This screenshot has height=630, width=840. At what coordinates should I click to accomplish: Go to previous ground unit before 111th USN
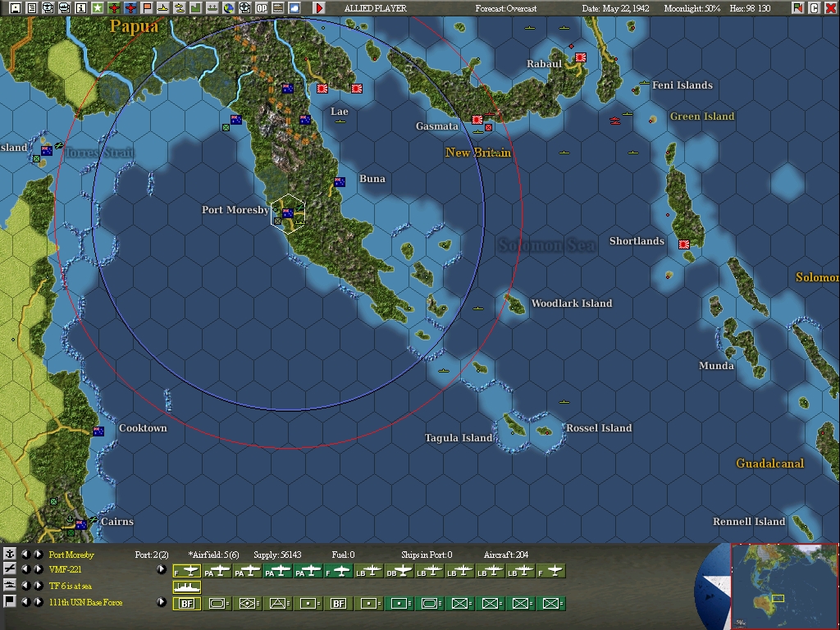click(x=25, y=601)
